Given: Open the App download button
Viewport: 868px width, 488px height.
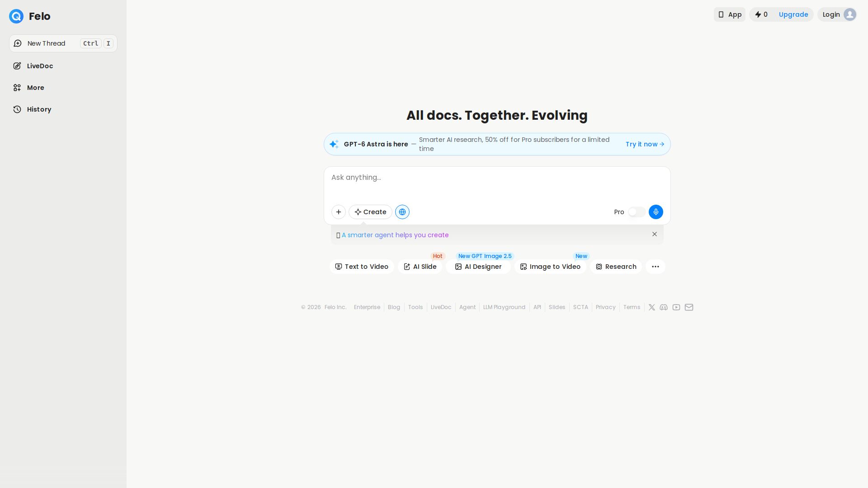Looking at the screenshot, I should pos(730,14).
